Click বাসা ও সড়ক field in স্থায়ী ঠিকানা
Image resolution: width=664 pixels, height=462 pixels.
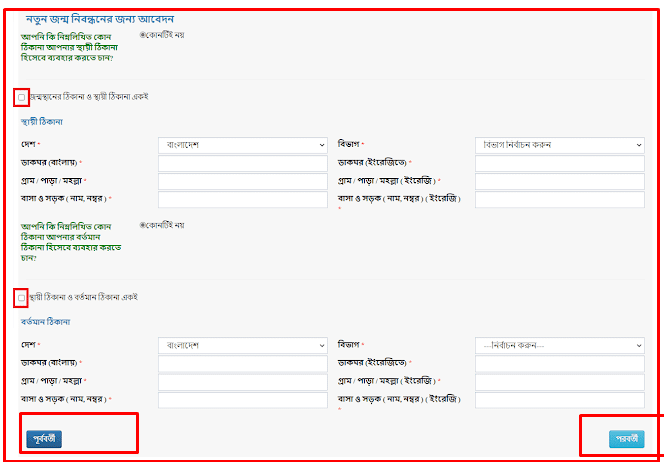242,199
